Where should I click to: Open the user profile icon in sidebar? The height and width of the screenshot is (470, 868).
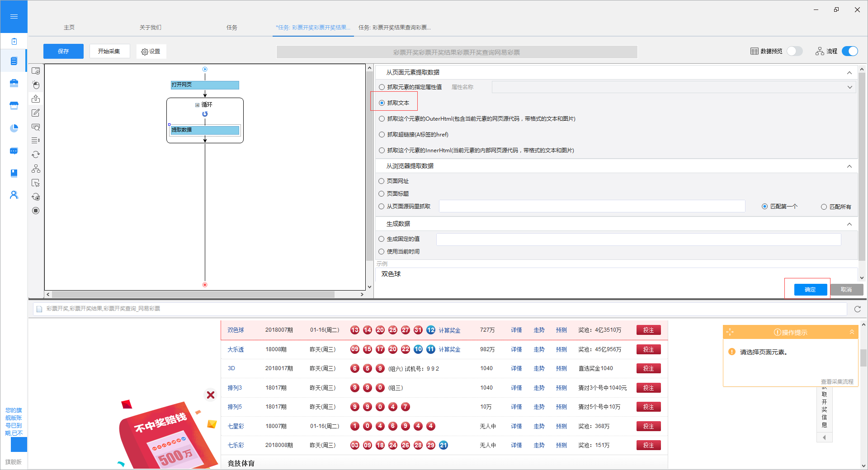(x=14, y=195)
